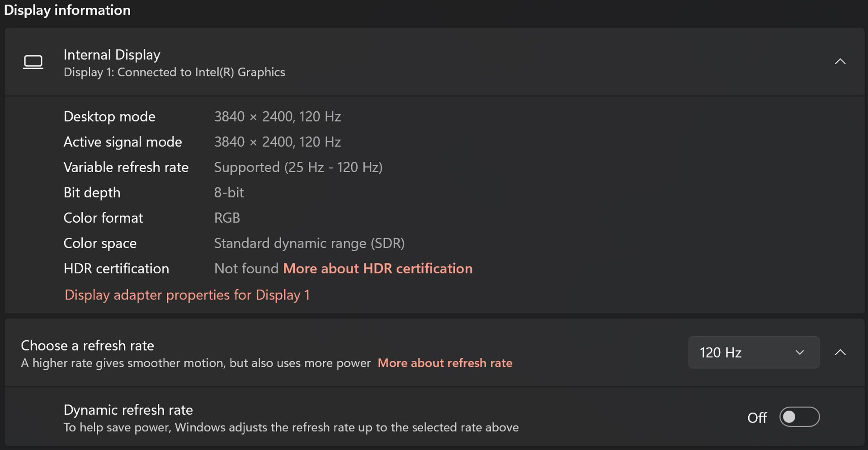Click the Display information heading
The height and width of the screenshot is (450, 868).
click(67, 10)
